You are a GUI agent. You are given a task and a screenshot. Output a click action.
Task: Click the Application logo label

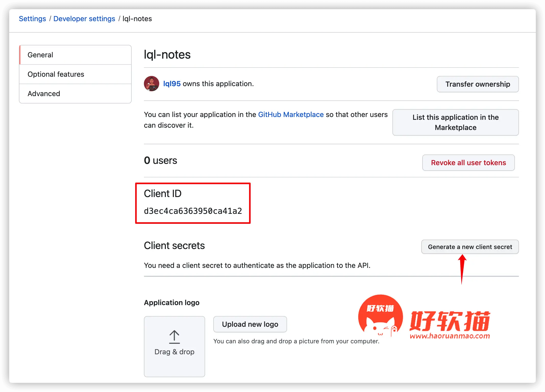tap(172, 303)
